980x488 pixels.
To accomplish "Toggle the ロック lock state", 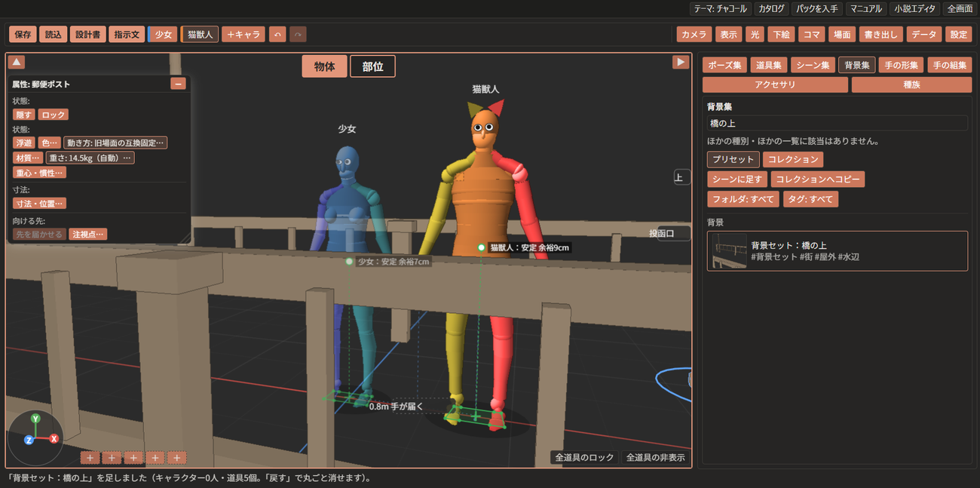I will point(54,115).
